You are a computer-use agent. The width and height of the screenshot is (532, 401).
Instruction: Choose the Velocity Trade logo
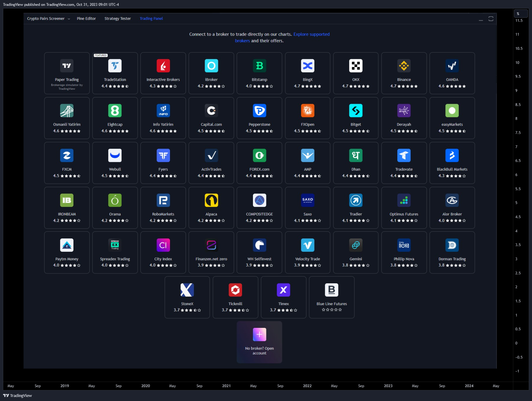[308, 245]
